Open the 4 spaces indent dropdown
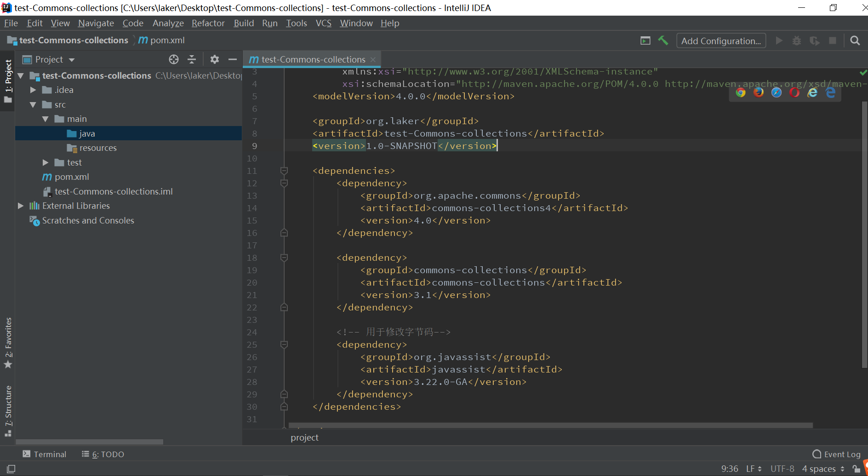 [x=823, y=469]
